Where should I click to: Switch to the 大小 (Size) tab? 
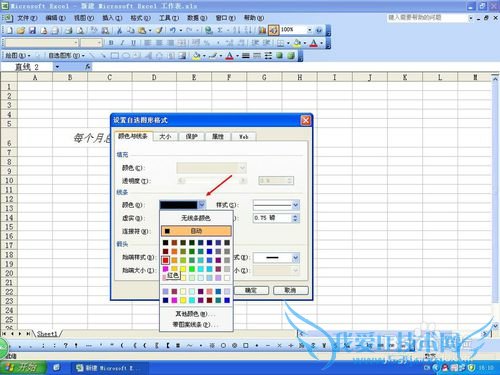tap(165, 137)
